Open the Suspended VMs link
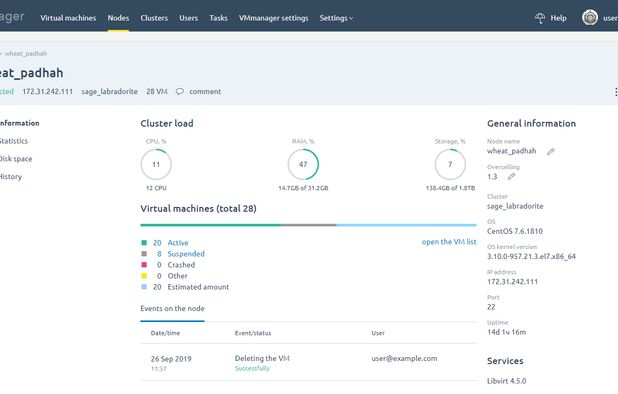 coord(186,254)
